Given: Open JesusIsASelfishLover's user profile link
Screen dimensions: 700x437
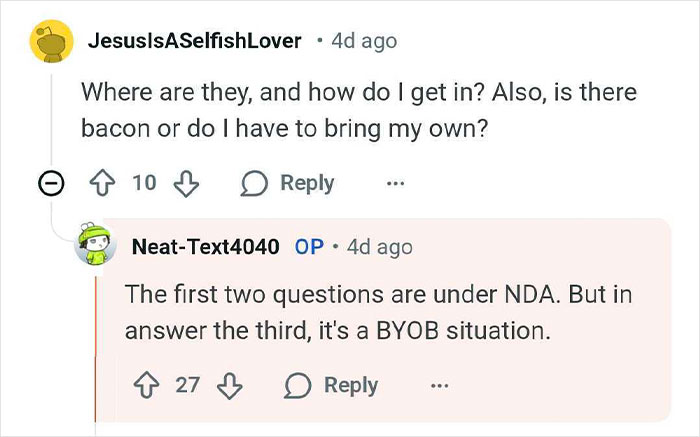Looking at the screenshot, I should [194, 41].
